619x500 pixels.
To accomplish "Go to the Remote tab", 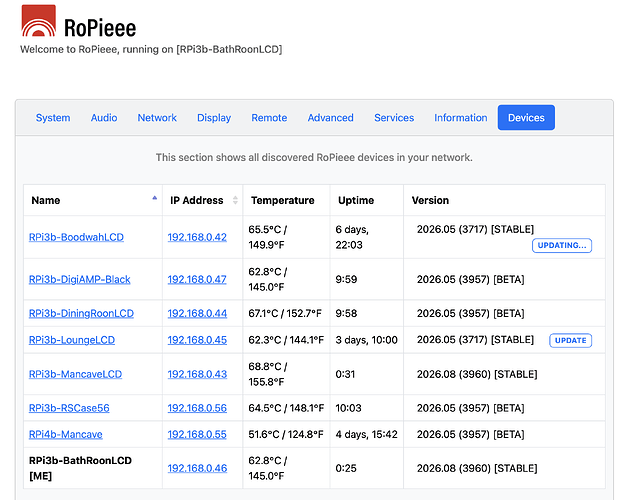I will pos(269,118).
